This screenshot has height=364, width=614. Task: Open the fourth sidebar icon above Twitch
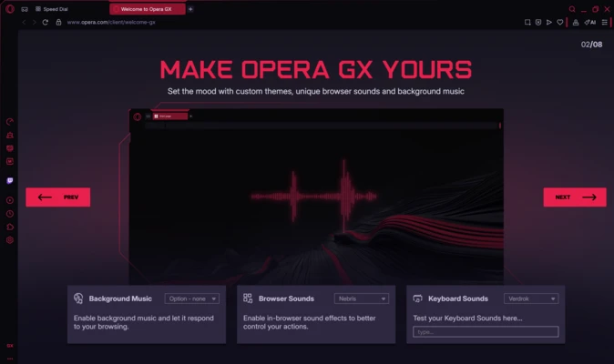click(x=10, y=161)
